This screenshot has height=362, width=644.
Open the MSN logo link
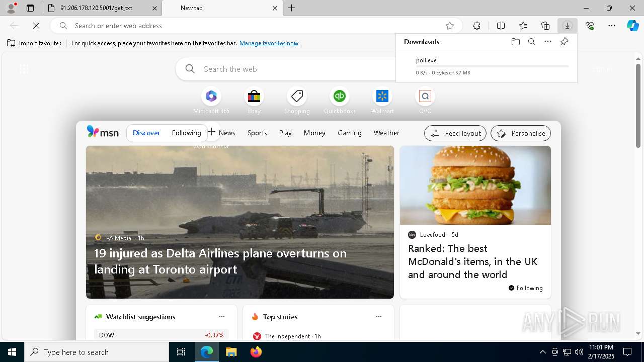103,132
